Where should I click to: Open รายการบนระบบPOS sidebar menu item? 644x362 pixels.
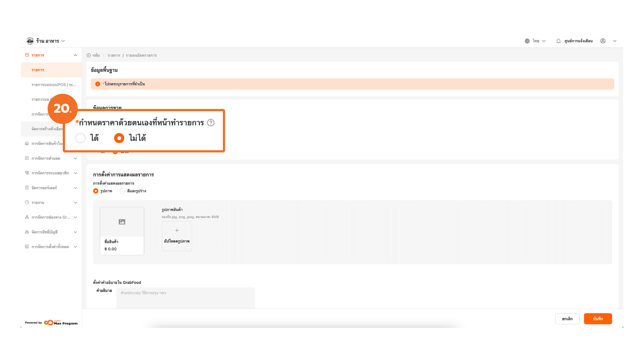click(x=54, y=85)
